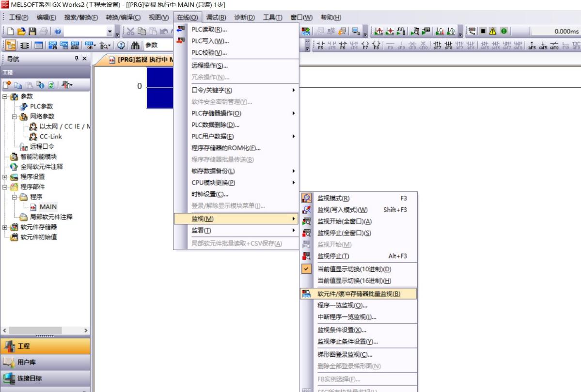Collapse the 程序部件 tree node

(5, 187)
